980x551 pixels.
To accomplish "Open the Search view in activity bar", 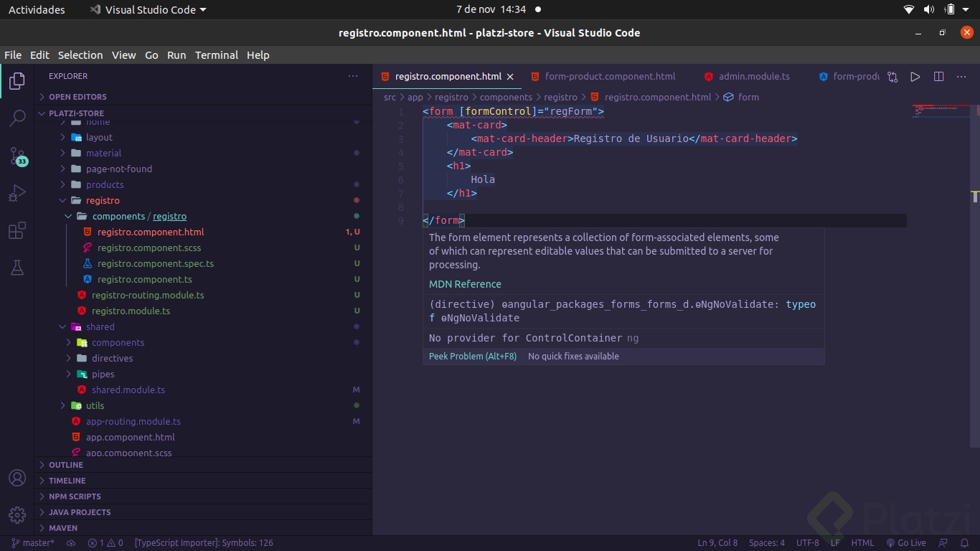I will 17,118.
